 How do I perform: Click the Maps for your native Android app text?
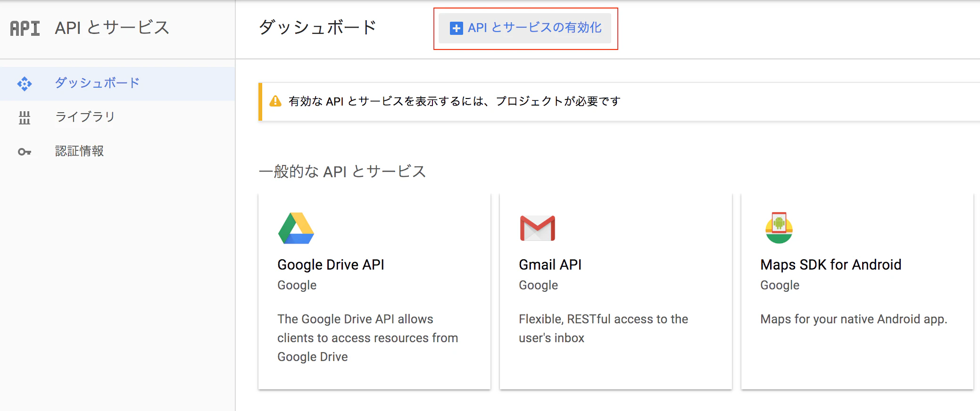coord(854,319)
